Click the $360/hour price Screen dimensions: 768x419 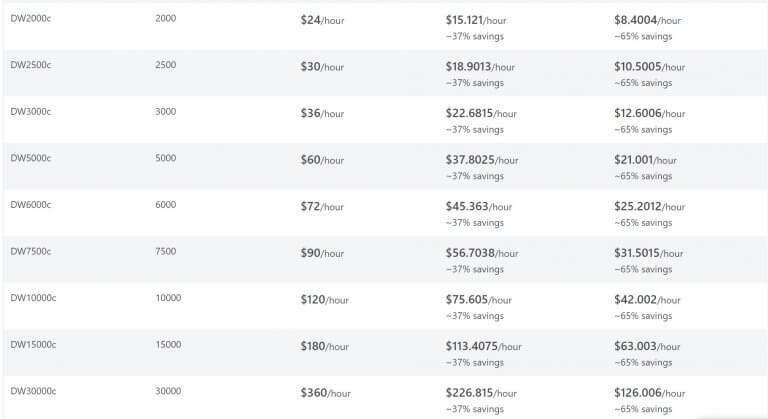coord(326,393)
